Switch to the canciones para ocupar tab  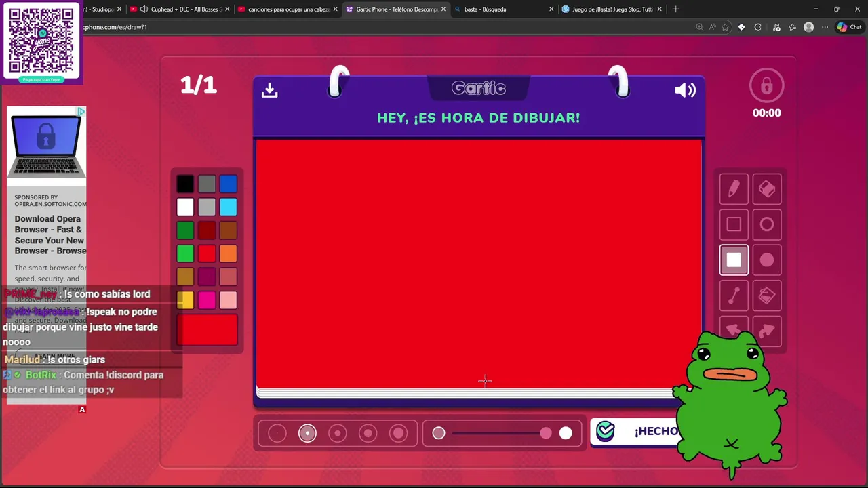(x=288, y=9)
